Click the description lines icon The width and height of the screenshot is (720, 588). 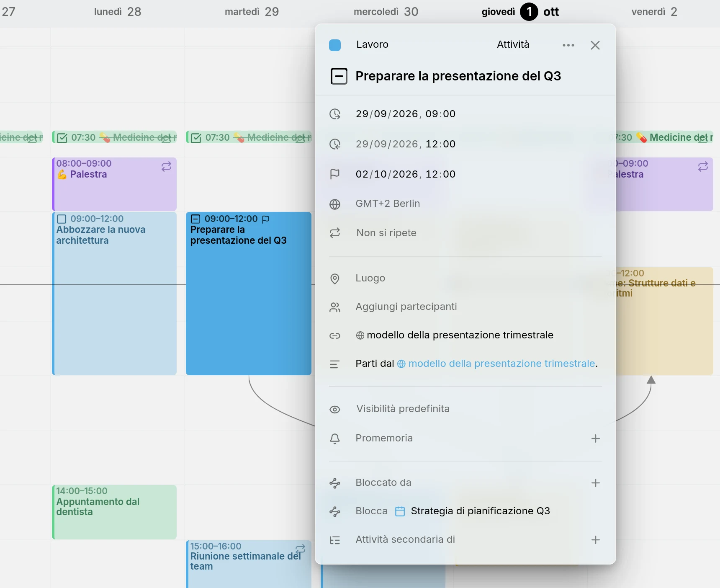(334, 364)
